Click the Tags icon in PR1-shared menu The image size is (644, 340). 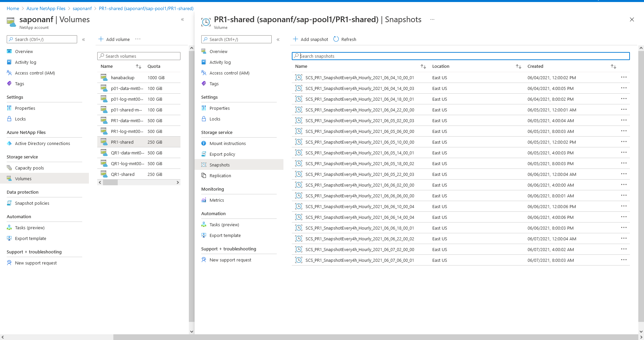204,84
